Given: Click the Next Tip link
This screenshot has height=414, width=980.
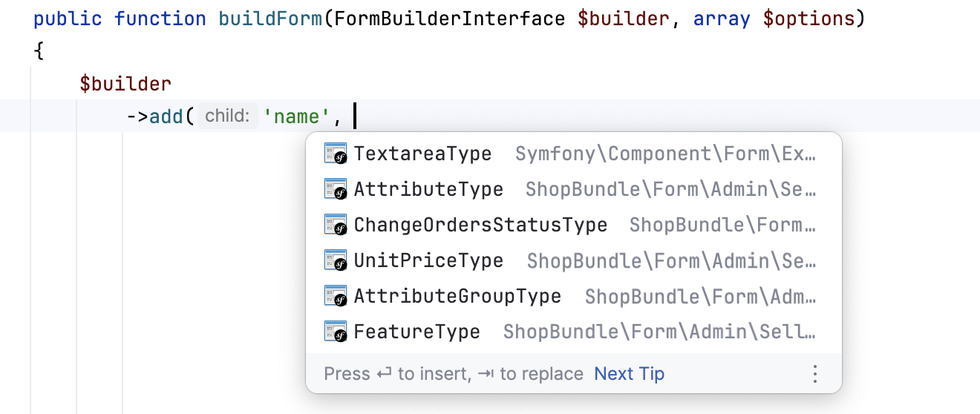Looking at the screenshot, I should click(629, 374).
